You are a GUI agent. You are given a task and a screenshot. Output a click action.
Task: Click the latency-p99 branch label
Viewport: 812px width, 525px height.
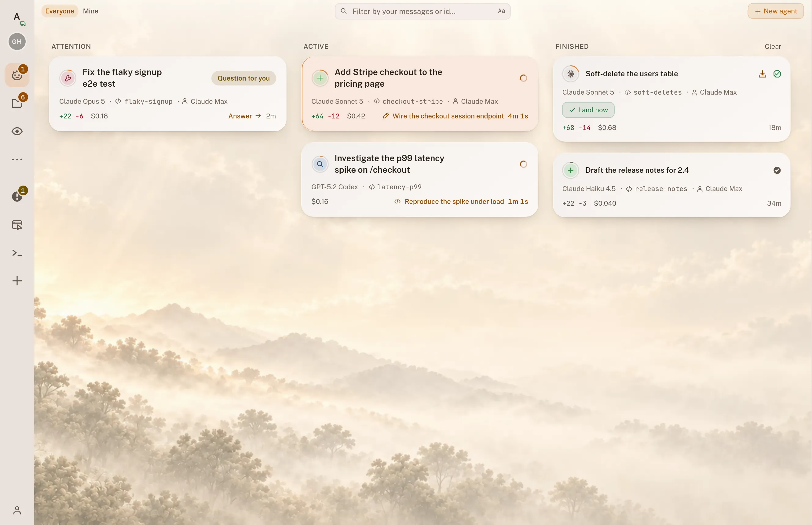tap(399, 187)
